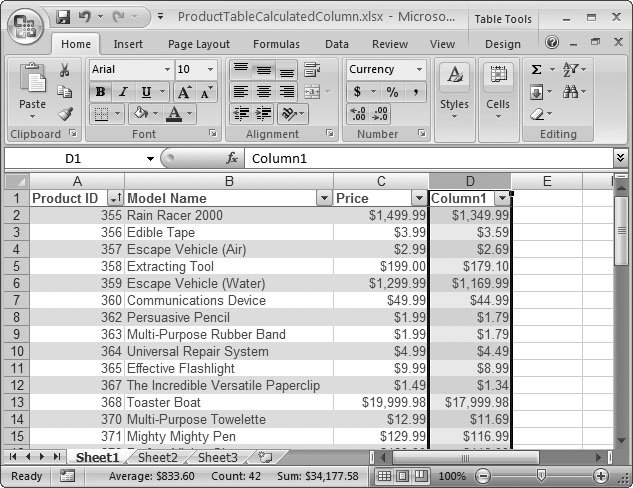Apply accounting dollar format
The width and height of the screenshot is (633, 488).
357,92
